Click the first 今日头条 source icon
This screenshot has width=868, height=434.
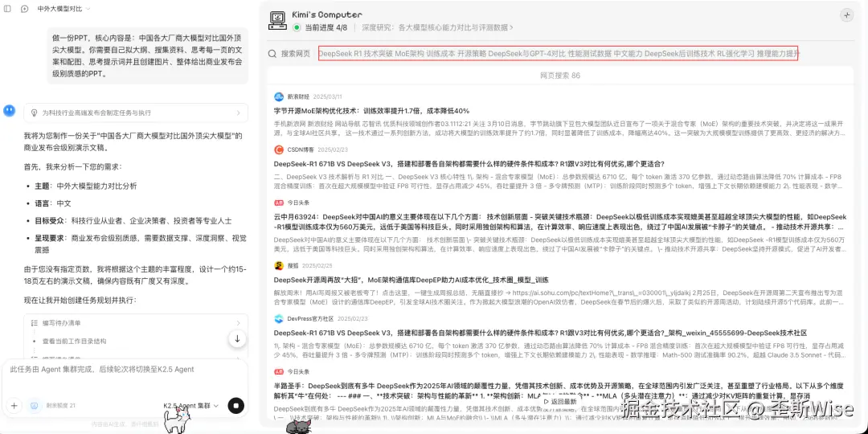pos(278,203)
